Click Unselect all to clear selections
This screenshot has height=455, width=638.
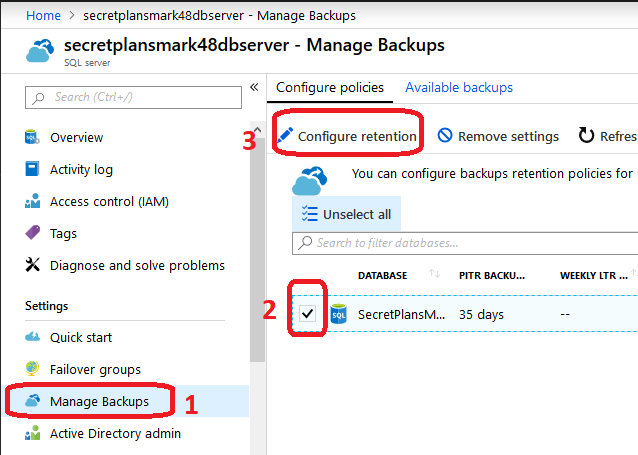[x=346, y=214]
